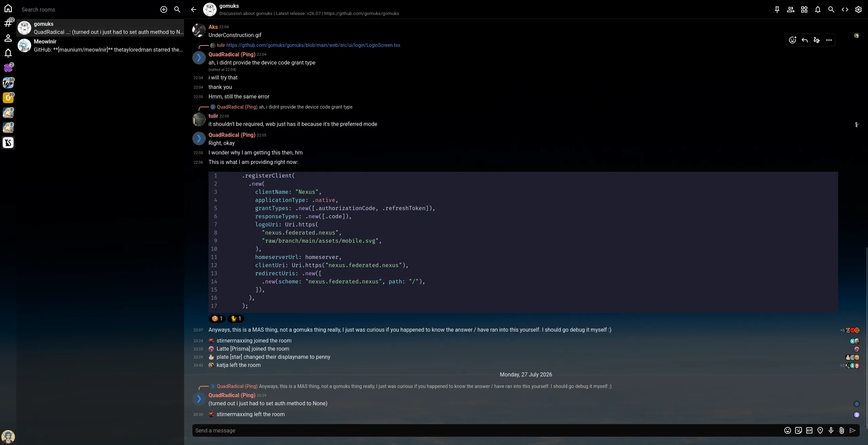Click tulir's username at 22:05
Viewport: 868px width, 445px height.
click(x=213, y=116)
